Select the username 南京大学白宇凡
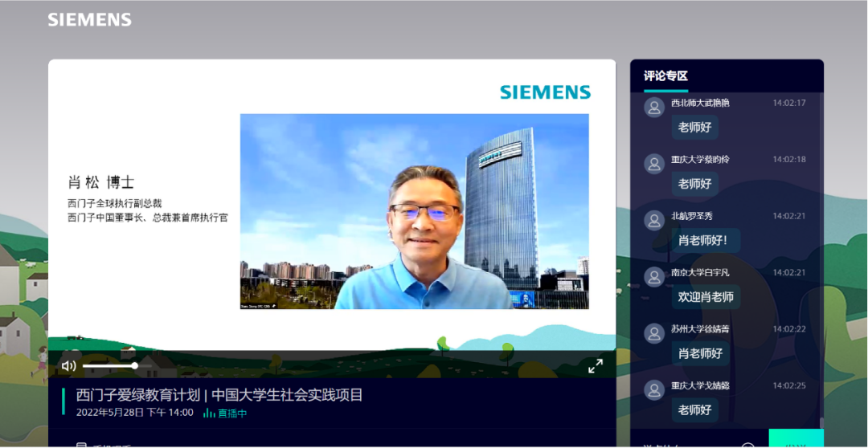The image size is (868, 448). 700,272
